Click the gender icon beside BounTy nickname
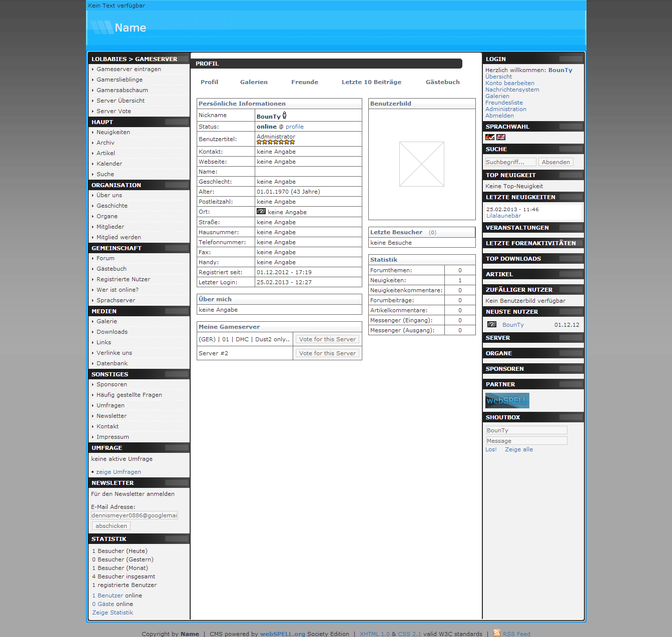 (x=284, y=116)
